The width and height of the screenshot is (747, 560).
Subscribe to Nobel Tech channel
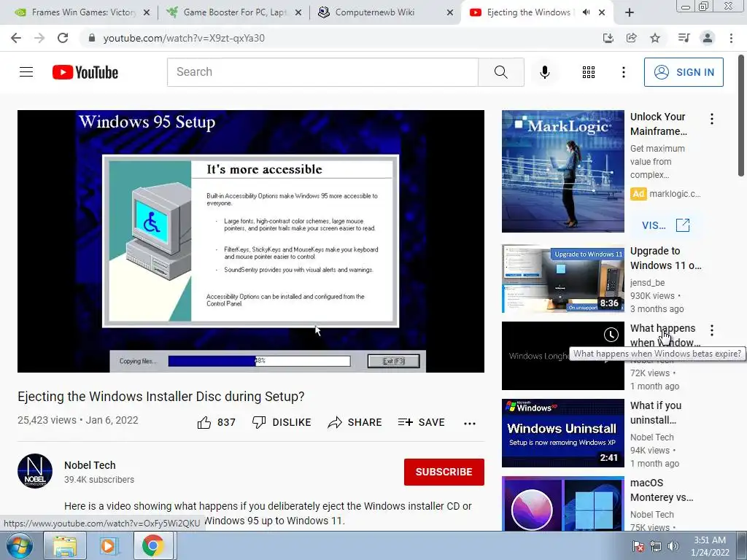444,472
